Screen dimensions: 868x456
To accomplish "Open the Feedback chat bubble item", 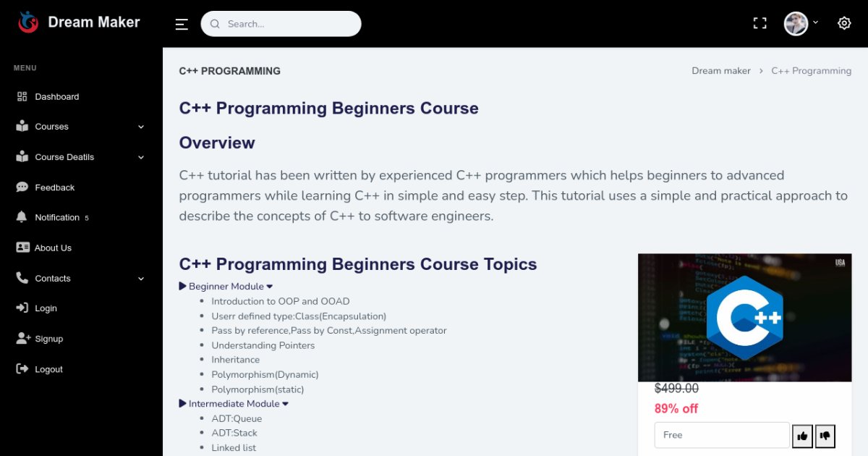I will pyautogui.click(x=54, y=187).
